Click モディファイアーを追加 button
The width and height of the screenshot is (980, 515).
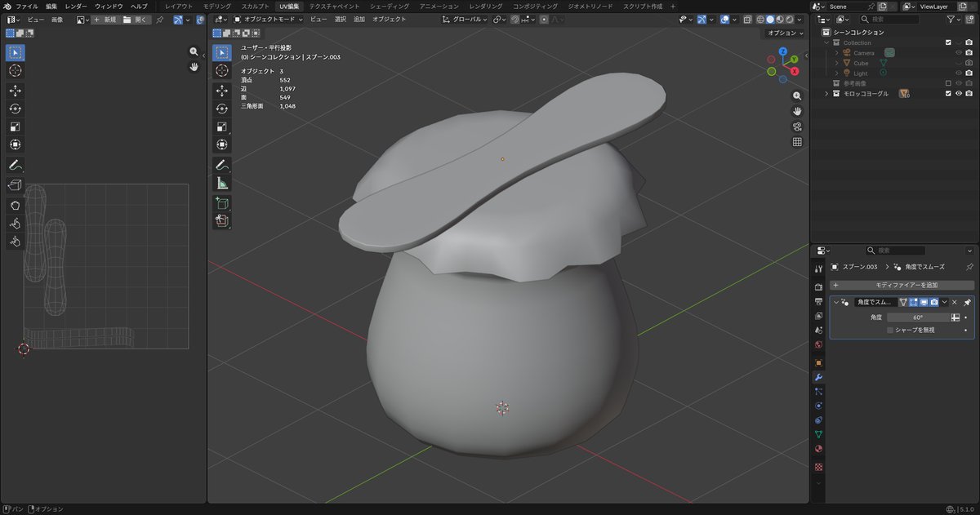click(x=902, y=285)
